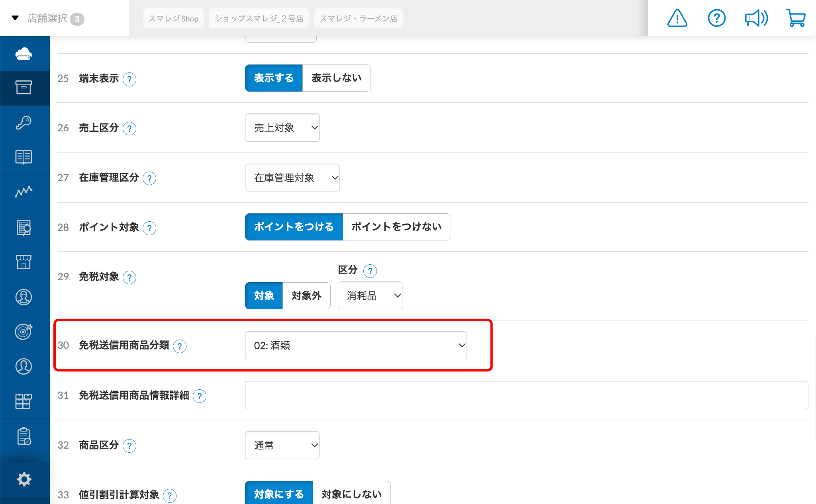Select 表示しない for 端末表示
816x504 pixels.
tap(337, 78)
